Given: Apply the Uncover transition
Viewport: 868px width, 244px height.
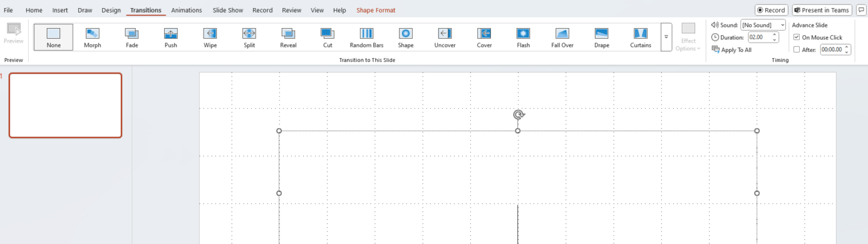Looking at the screenshot, I should click(x=445, y=37).
